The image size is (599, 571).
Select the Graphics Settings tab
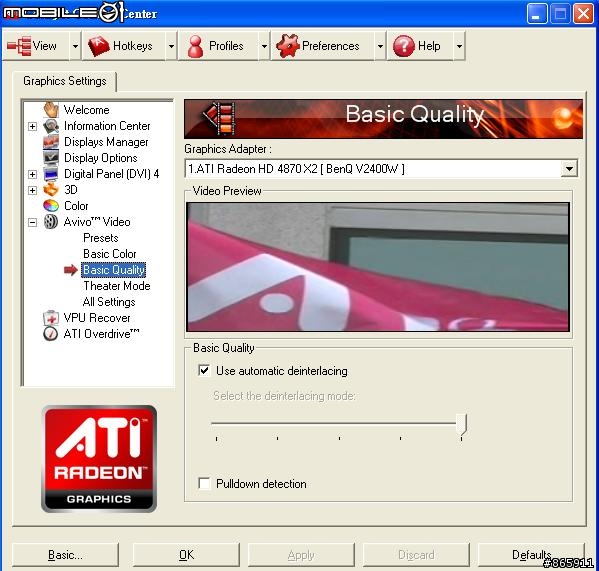(x=65, y=81)
